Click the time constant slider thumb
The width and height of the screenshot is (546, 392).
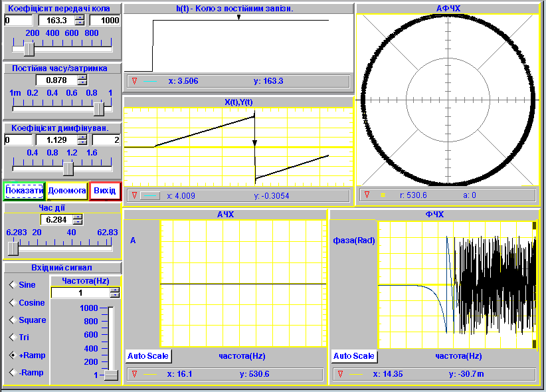(x=99, y=108)
